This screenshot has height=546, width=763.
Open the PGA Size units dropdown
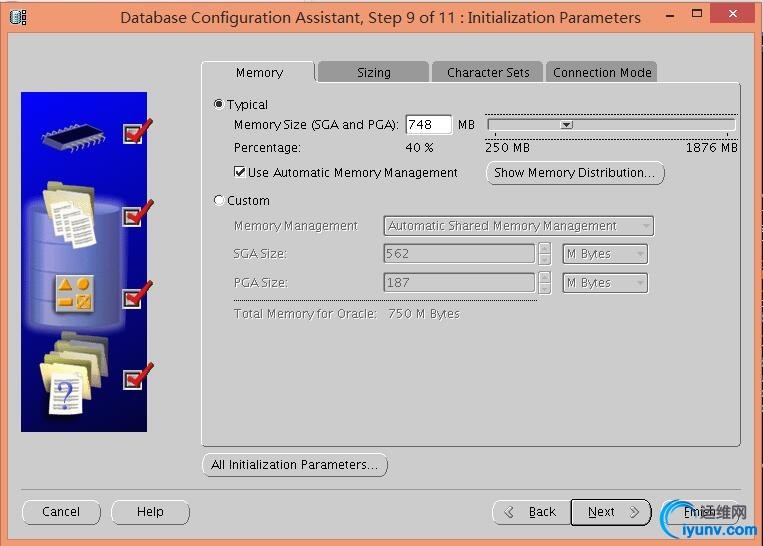(x=605, y=283)
